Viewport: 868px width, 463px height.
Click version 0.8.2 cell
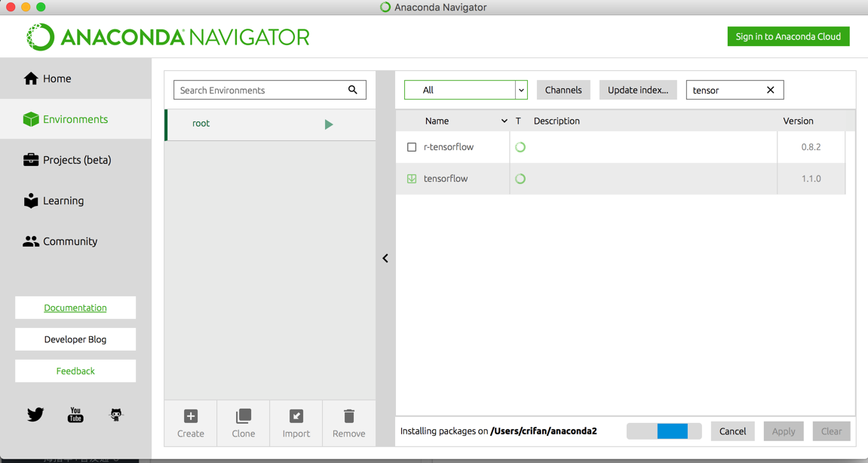[811, 147]
